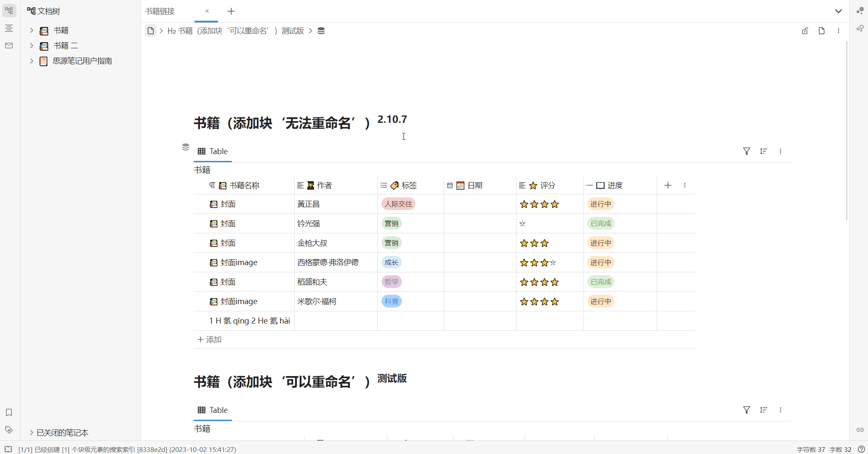868x454 pixels.
Task: Add a new column with plus icon
Action: pyautogui.click(x=668, y=185)
